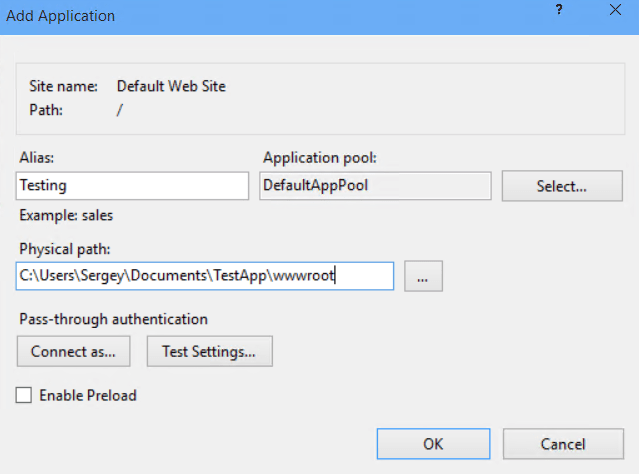Click into the Physical path text box
The width and height of the screenshot is (639, 474).
(205, 276)
